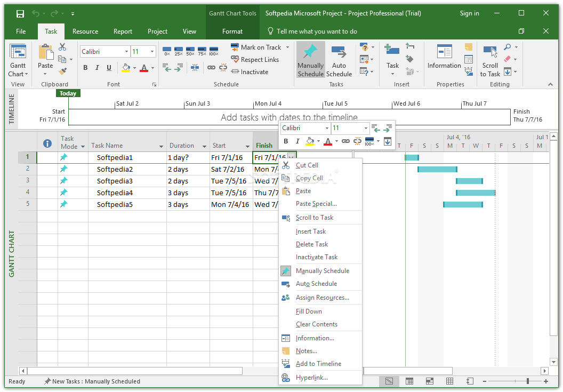Click ribbon Outdent Task arrow icon
Viewport: 563px width, 392px height.
[166, 67]
